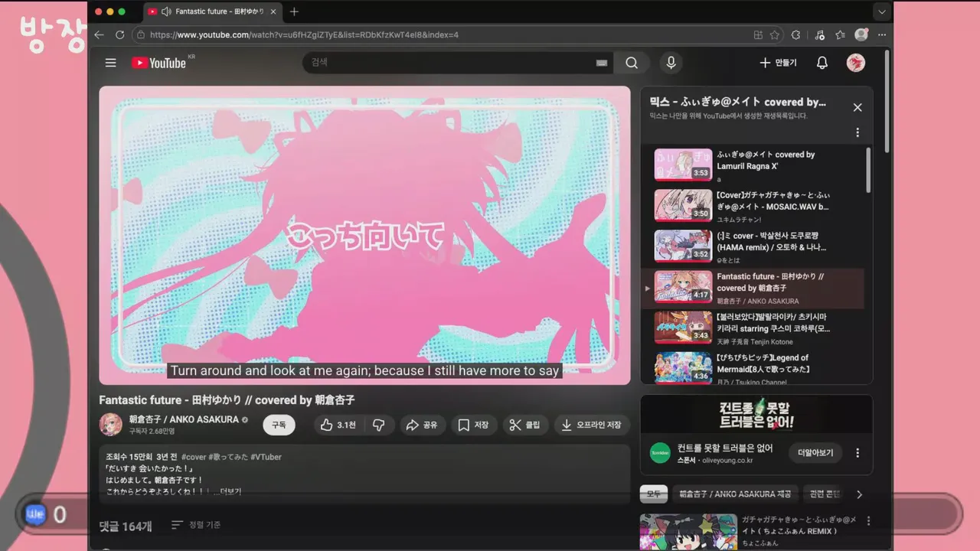This screenshot has height=551, width=980.
Task: Expand the description with 더보기
Action: point(230,491)
